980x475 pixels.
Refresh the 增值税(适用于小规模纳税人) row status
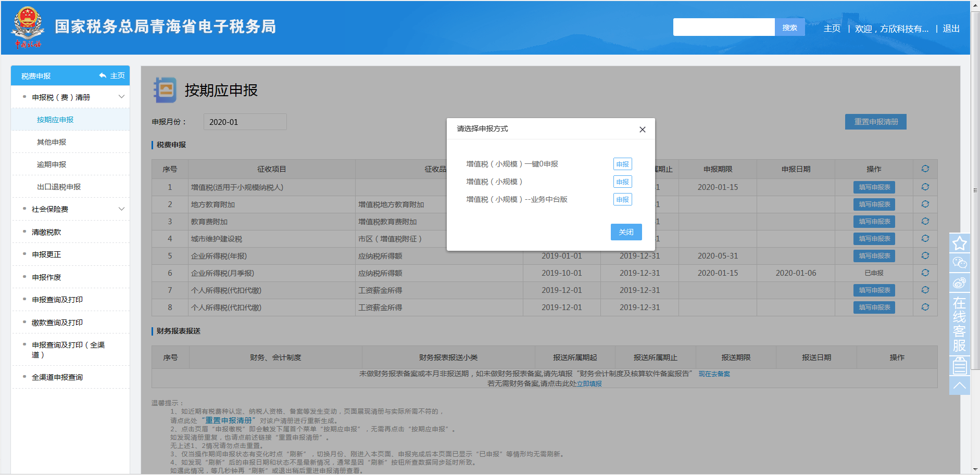[925, 187]
